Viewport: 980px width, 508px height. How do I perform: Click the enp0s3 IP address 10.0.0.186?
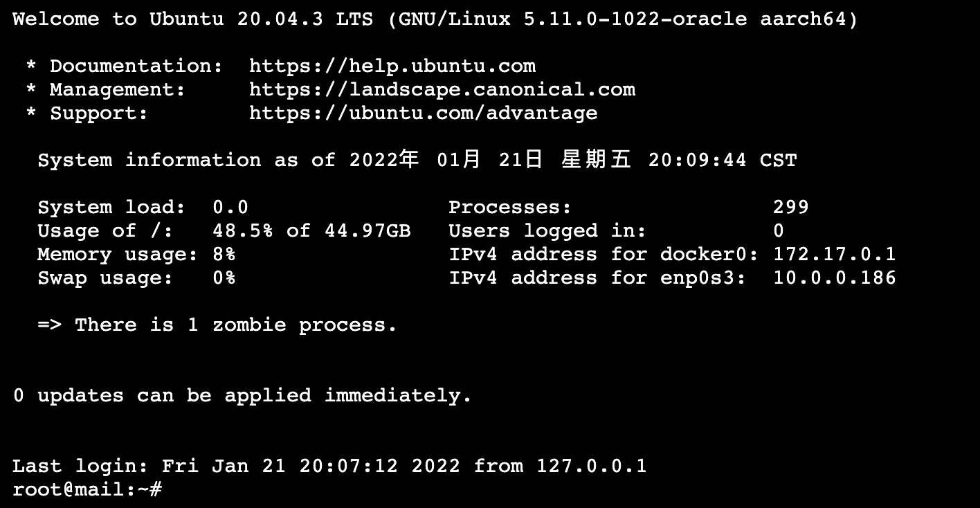835,278
